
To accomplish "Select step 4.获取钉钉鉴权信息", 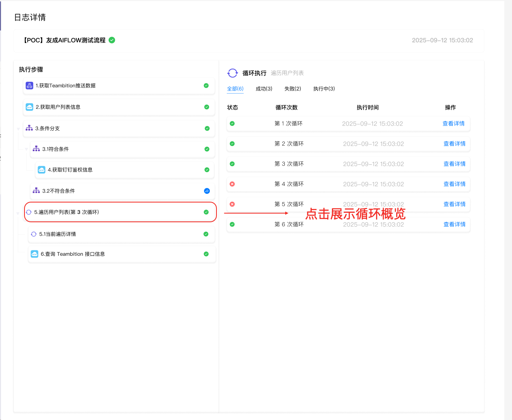I will 125,170.
